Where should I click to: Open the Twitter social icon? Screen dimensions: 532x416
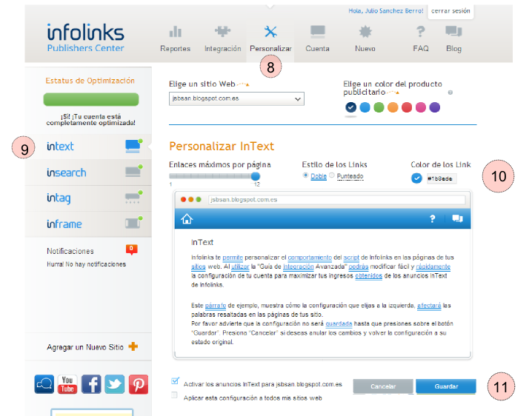114,384
